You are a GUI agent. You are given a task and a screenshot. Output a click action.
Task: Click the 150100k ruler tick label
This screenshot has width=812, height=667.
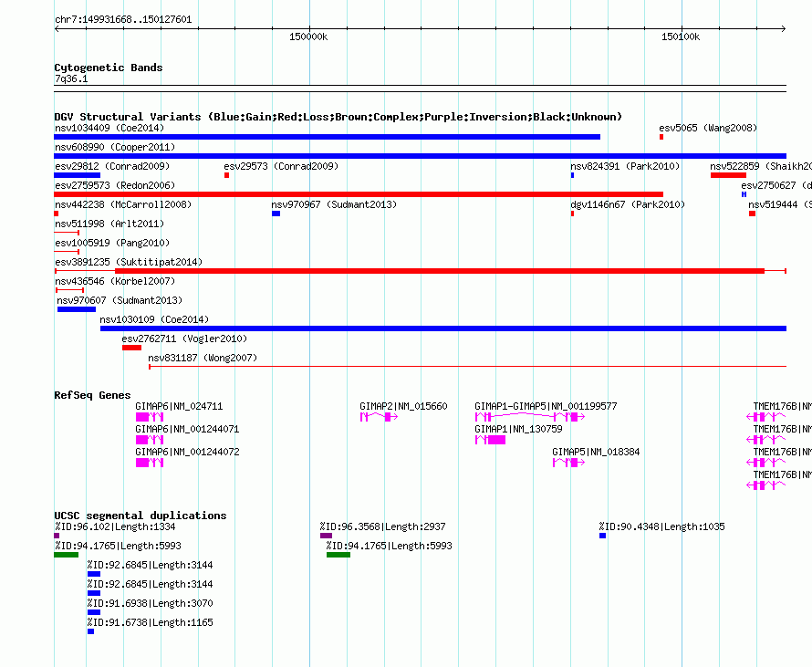681,36
